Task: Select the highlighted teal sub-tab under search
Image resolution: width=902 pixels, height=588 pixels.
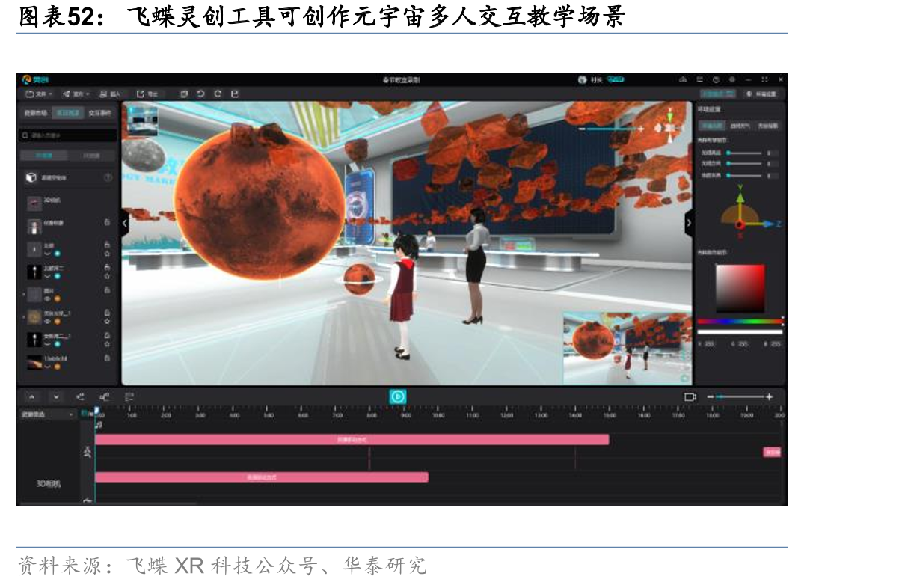Action: [43, 156]
